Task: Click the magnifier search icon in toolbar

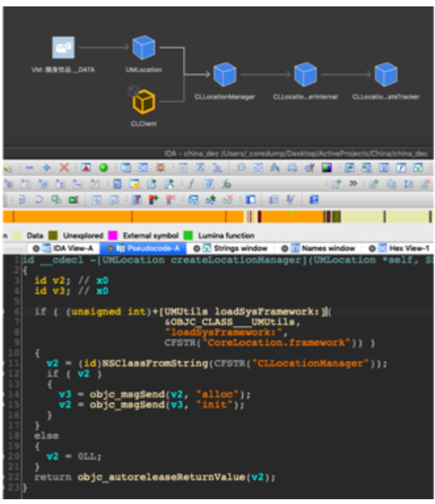Action: click(240, 168)
